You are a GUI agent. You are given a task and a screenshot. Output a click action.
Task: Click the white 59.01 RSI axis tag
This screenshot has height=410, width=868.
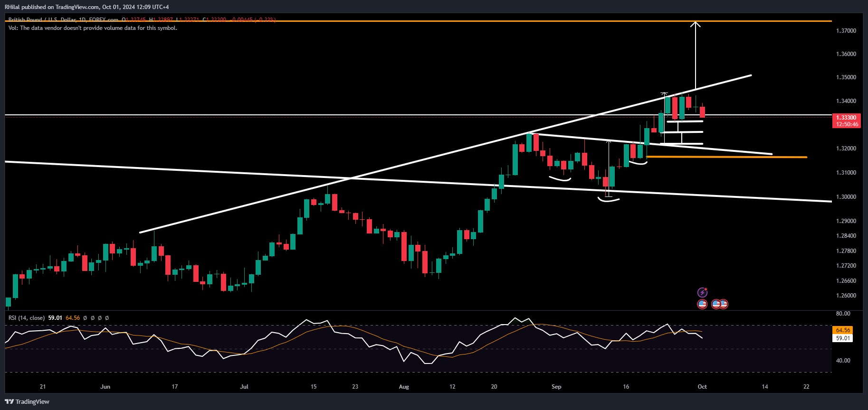coord(843,338)
